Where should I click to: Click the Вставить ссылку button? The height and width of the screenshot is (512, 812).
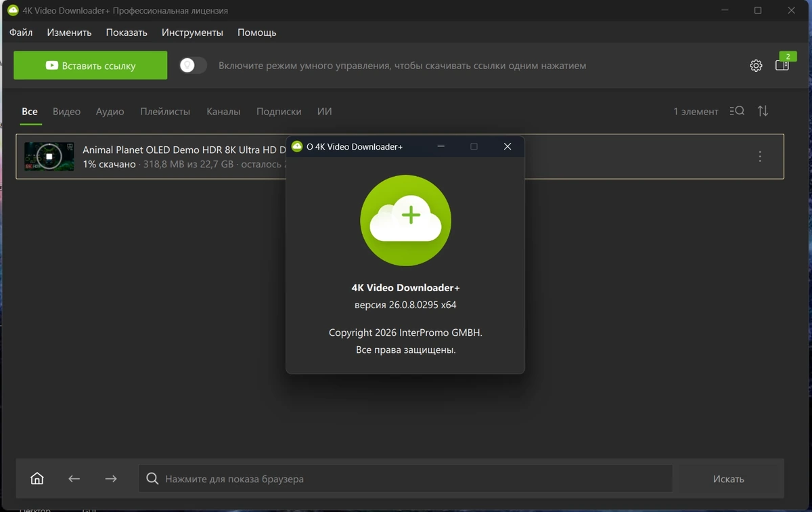click(x=91, y=66)
